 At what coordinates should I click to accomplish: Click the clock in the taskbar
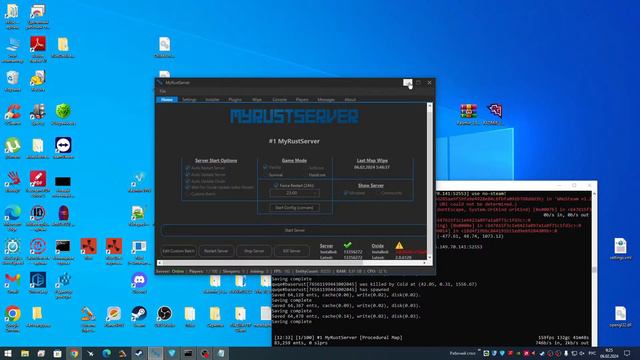coord(609,353)
